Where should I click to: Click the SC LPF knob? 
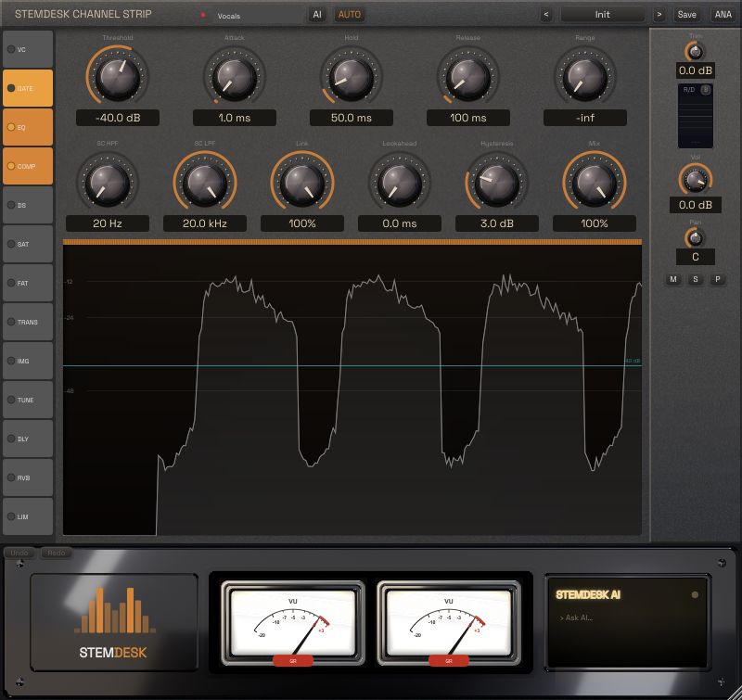(x=205, y=183)
